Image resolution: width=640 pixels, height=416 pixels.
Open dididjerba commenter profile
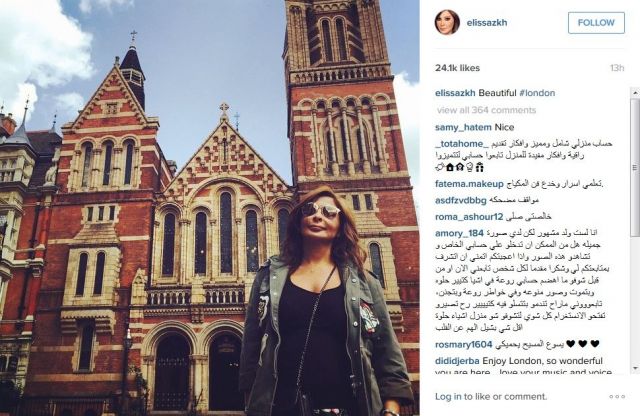click(457, 361)
